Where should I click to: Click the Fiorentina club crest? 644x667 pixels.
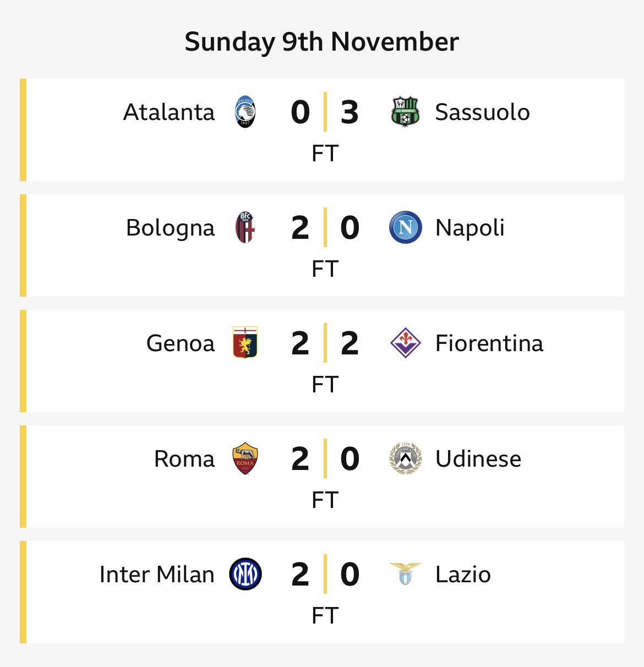[x=406, y=343]
